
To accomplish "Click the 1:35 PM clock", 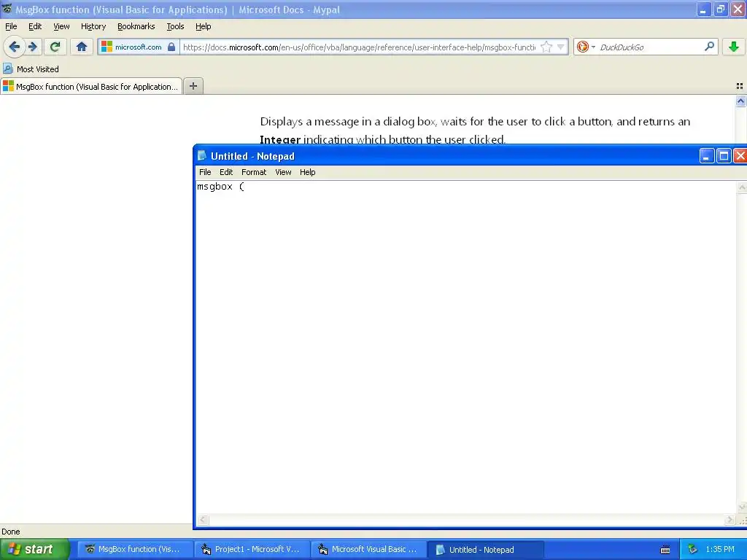I will [720, 550].
